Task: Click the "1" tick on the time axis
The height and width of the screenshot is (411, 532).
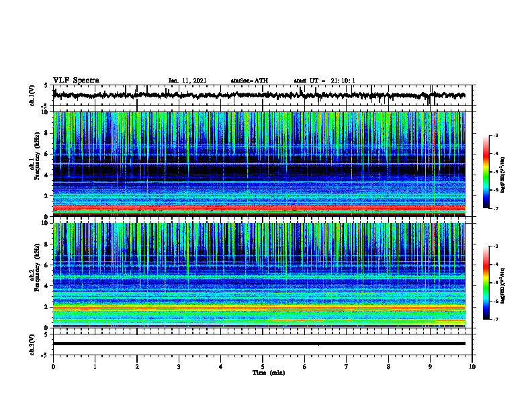Action: (x=95, y=367)
